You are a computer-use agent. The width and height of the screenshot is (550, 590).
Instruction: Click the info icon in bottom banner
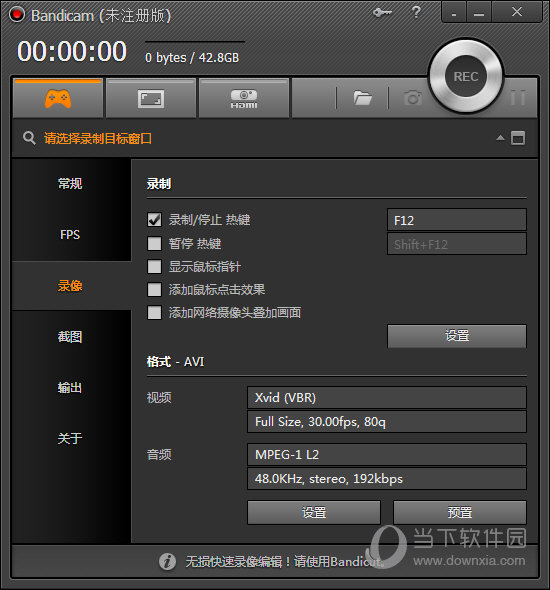pyautogui.click(x=167, y=561)
